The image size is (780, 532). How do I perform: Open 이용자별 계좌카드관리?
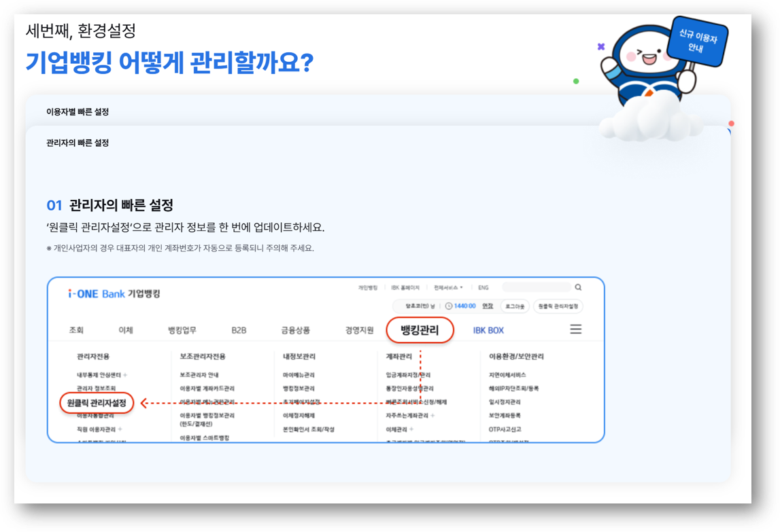click(x=207, y=389)
